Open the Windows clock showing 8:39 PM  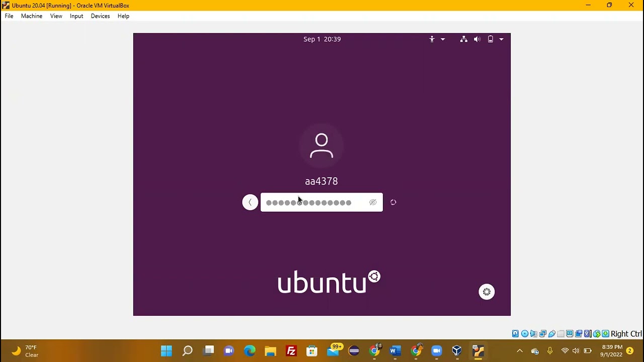pos(611,351)
